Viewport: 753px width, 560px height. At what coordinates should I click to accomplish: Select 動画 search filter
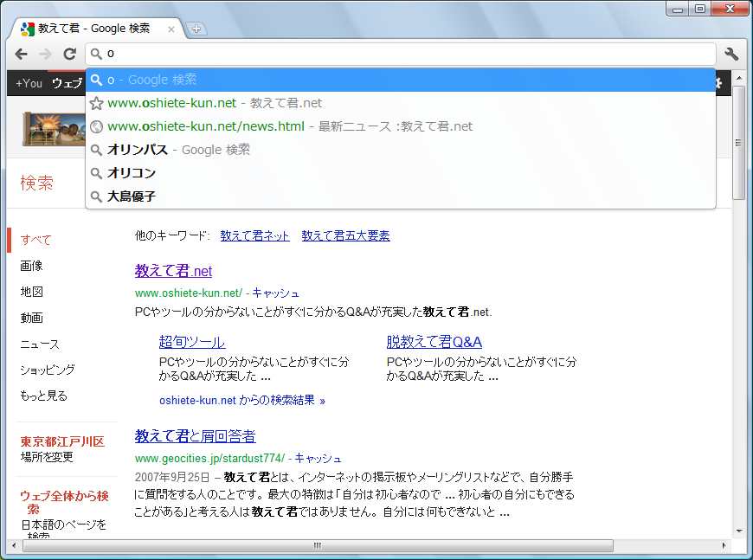pos(32,318)
